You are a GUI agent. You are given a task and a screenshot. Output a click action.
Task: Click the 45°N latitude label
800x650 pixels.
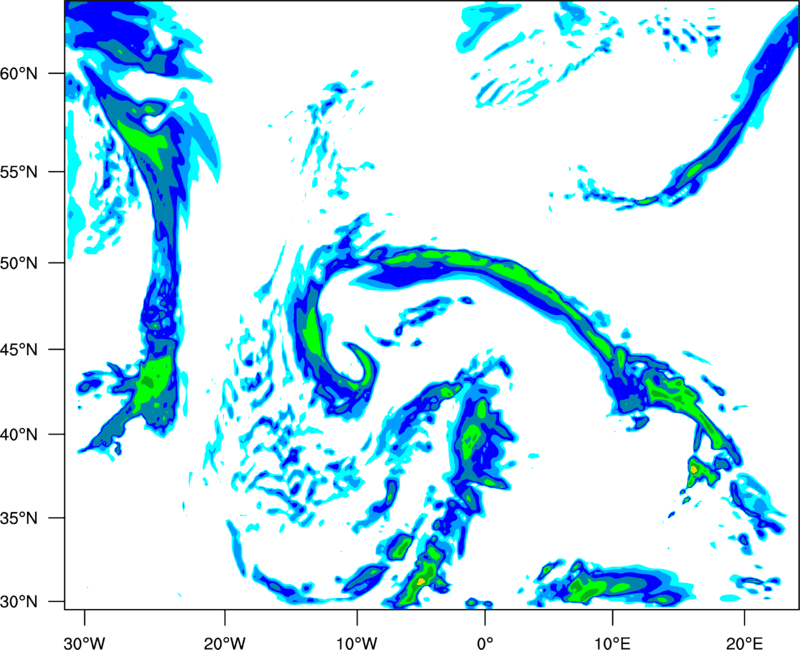(x=19, y=350)
